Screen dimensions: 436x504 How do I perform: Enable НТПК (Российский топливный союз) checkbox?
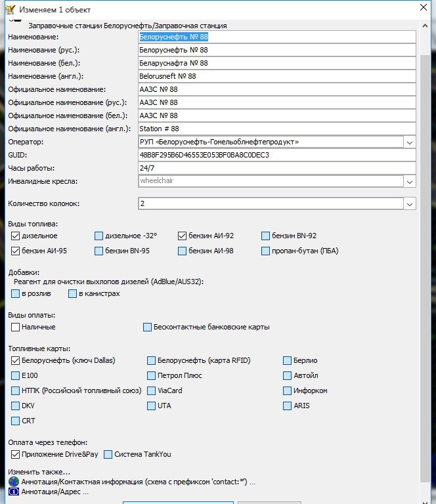point(16,390)
